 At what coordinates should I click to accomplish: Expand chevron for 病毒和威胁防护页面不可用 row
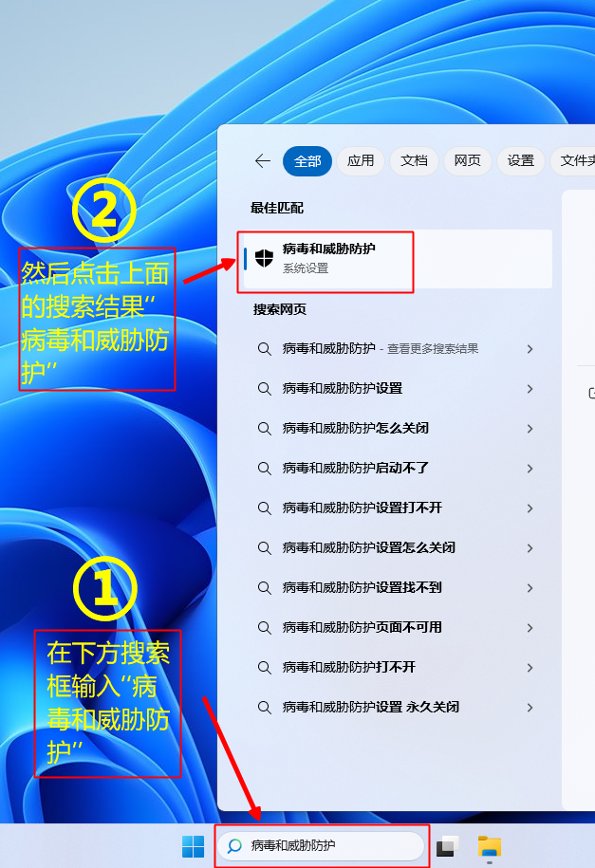tap(530, 628)
